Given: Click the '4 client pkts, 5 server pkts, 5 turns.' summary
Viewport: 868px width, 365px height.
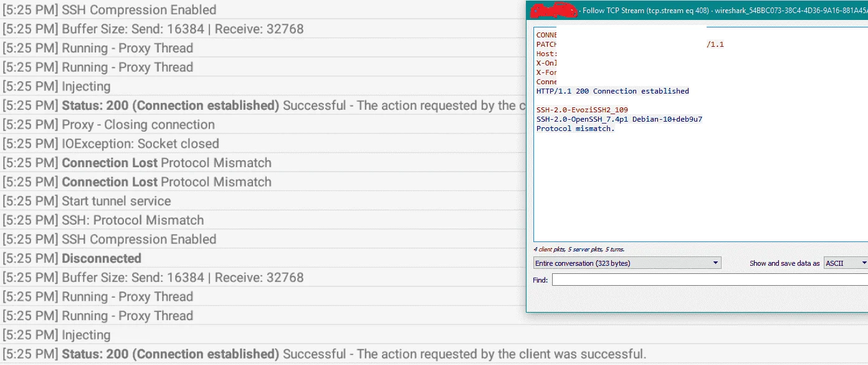Looking at the screenshot, I should (x=579, y=250).
